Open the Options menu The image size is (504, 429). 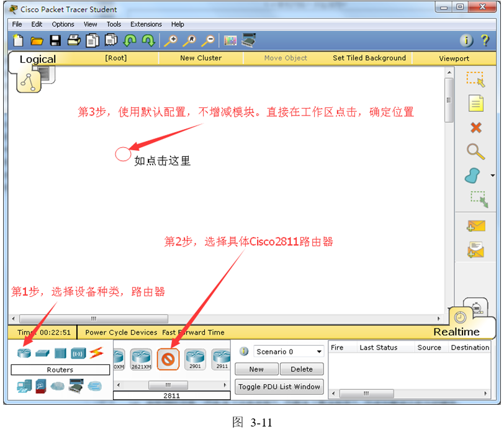(x=63, y=24)
